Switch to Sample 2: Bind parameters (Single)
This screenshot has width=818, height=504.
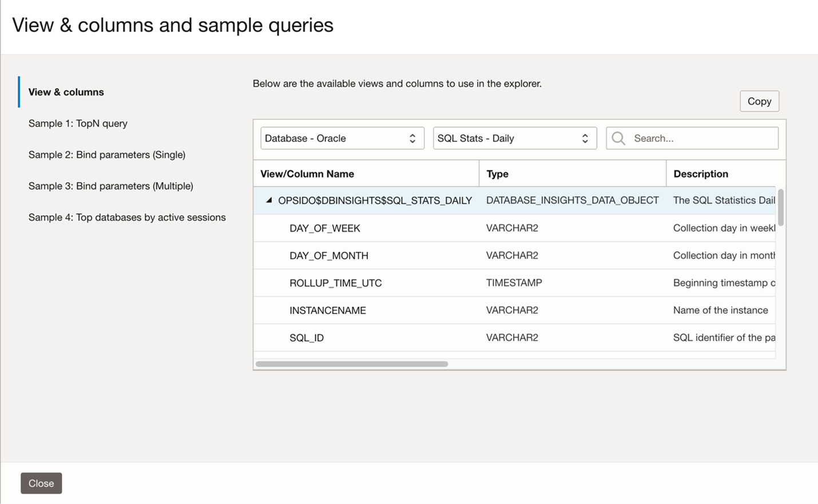tap(107, 155)
